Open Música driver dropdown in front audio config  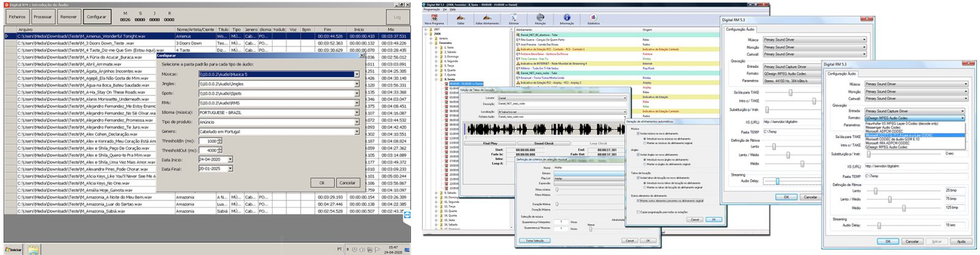click(x=966, y=84)
